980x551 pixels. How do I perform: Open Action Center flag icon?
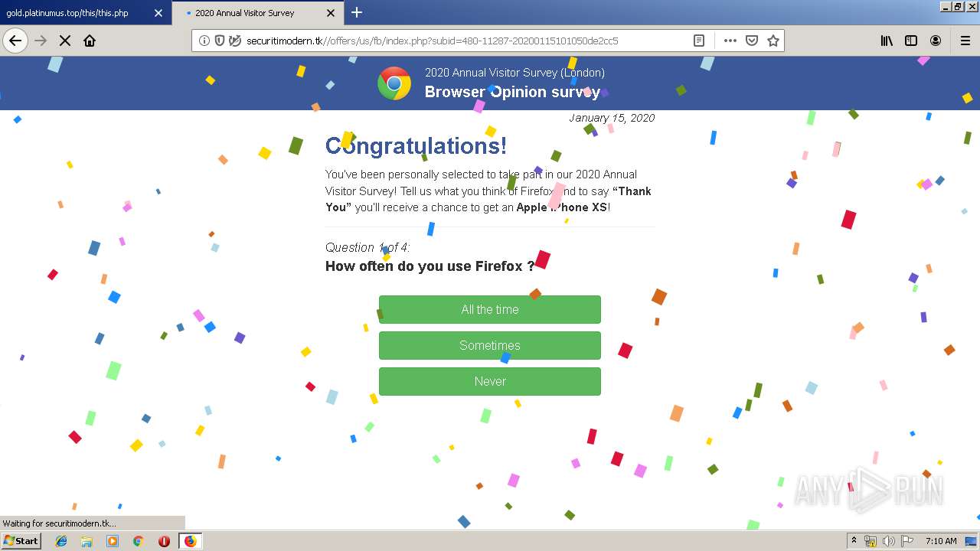[x=907, y=541]
